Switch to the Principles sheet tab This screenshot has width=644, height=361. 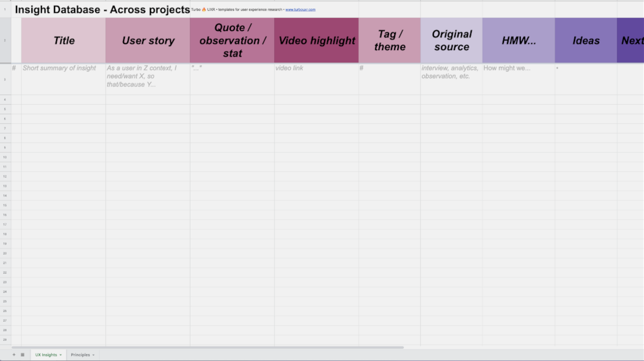(x=81, y=355)
